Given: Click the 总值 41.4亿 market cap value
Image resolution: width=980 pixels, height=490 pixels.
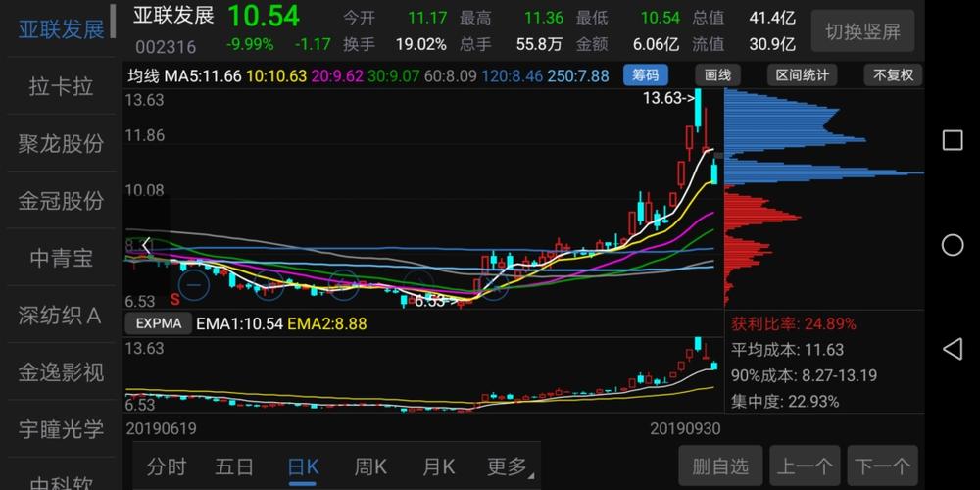Looking at the screenshot, I should pos(772,18).
